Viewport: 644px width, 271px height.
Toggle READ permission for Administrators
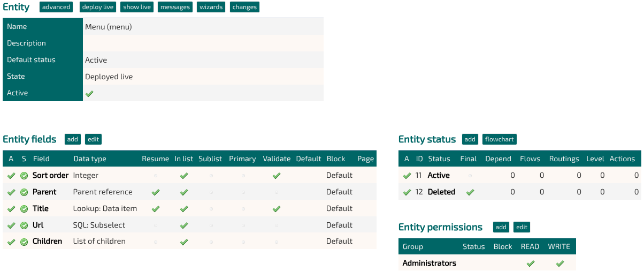click(531, 264)
